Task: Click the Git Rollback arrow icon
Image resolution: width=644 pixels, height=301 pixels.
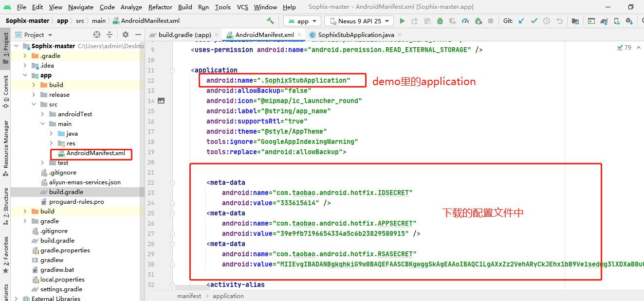Action: (559, 21)
